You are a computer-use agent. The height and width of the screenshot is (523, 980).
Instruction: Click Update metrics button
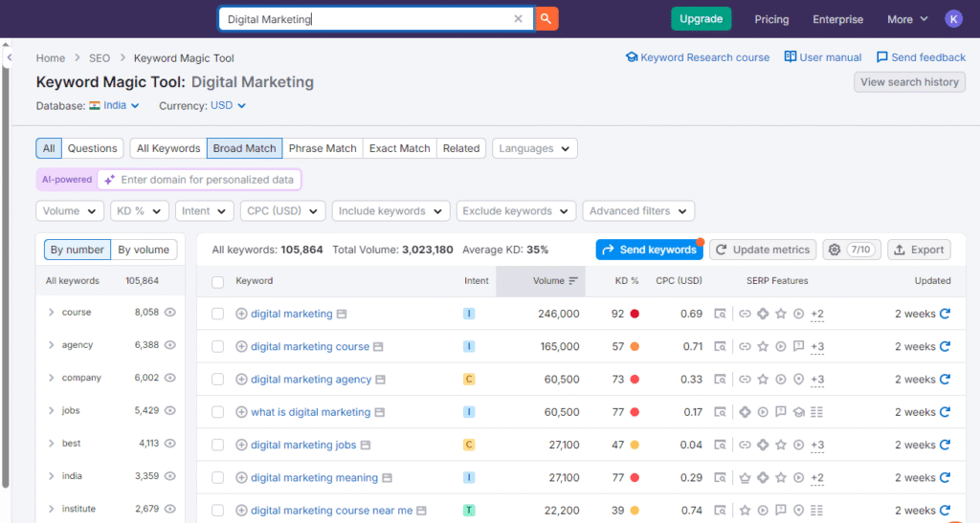tap(763, 250)
